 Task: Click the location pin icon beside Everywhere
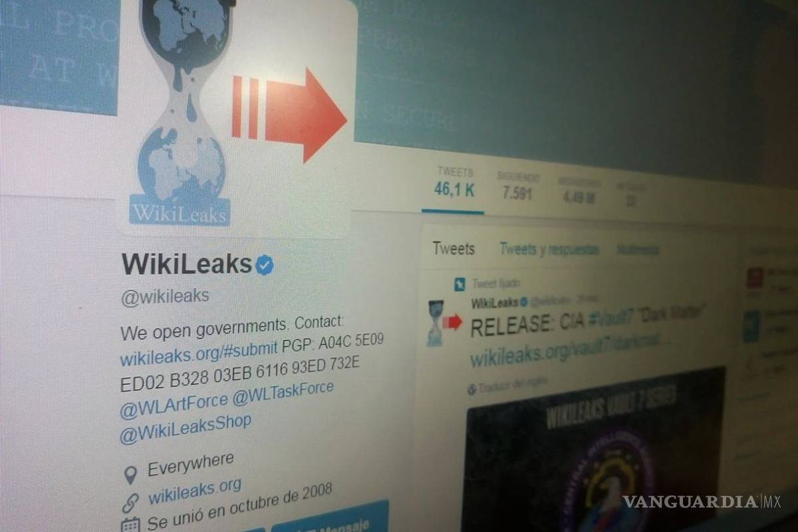pos(131,475)
